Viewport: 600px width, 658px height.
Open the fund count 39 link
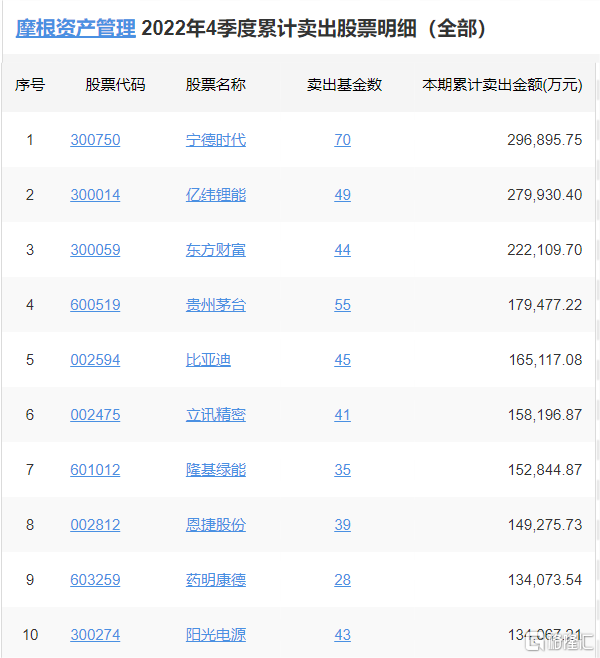342,525
